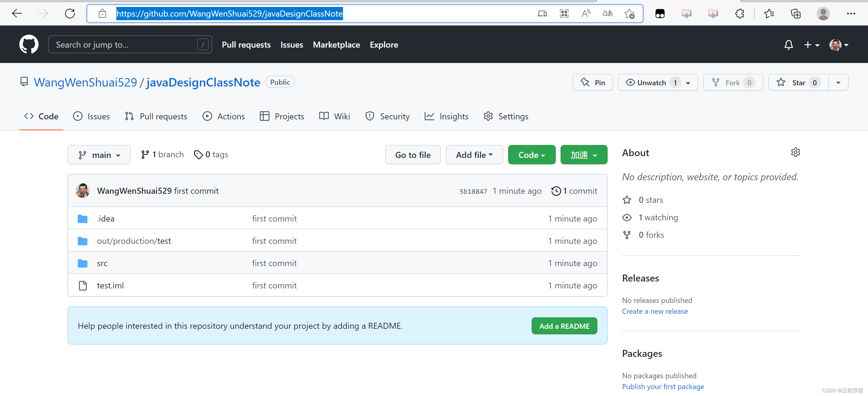This screenshot has height=396, width=868.
Task: Toggle Unwatch for this repository
Action: (651, 83)
